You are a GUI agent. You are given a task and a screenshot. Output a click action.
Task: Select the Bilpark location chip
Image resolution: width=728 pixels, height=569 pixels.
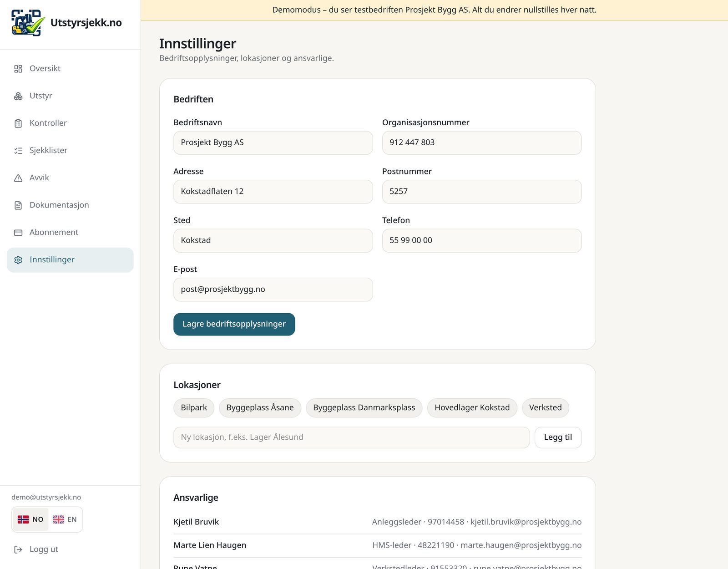[x=194, y=408]
